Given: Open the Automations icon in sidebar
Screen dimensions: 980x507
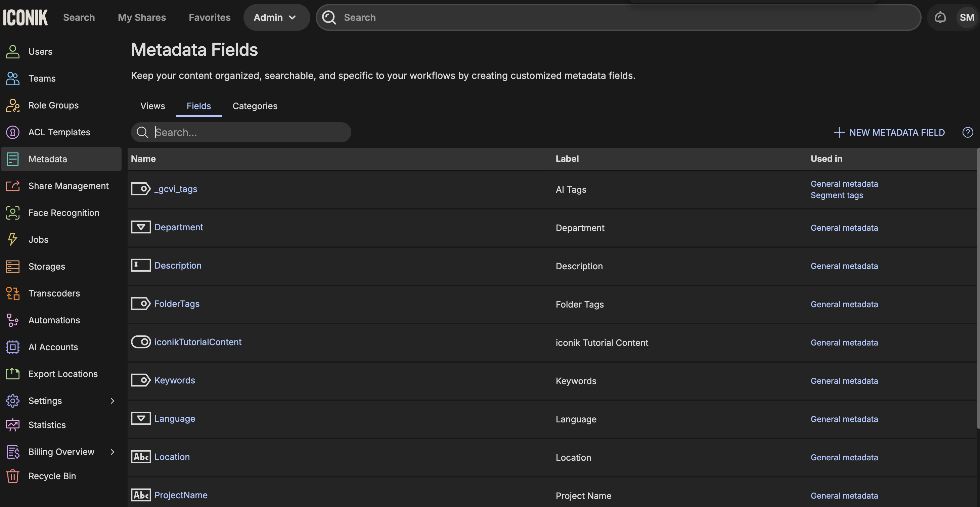Looking at the screenshot, I should click(12, 320).
